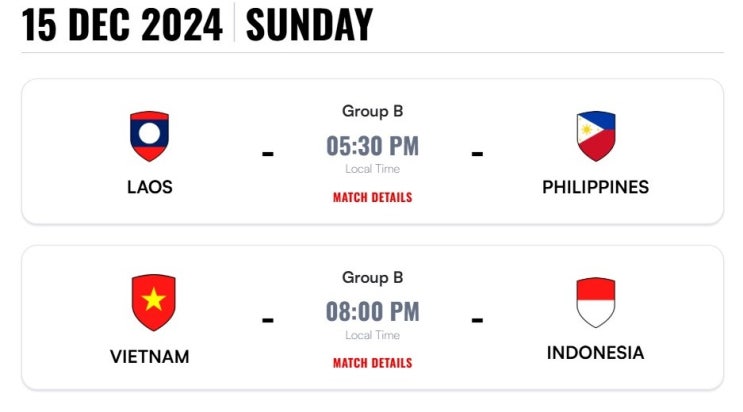Click the 08:00 PM kickoff time
The width and height of the screenshot is (743, 412).
(x=372, y=311)
